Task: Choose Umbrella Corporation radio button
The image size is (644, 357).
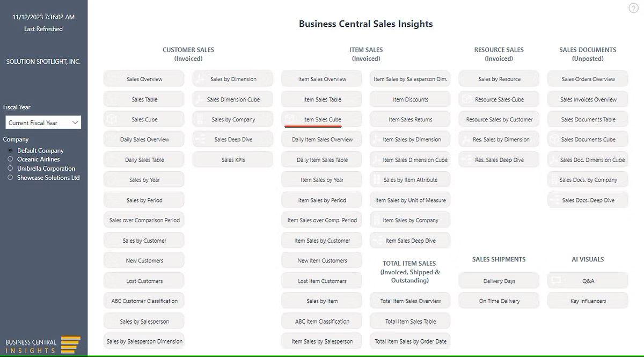Action: point(10,169)
